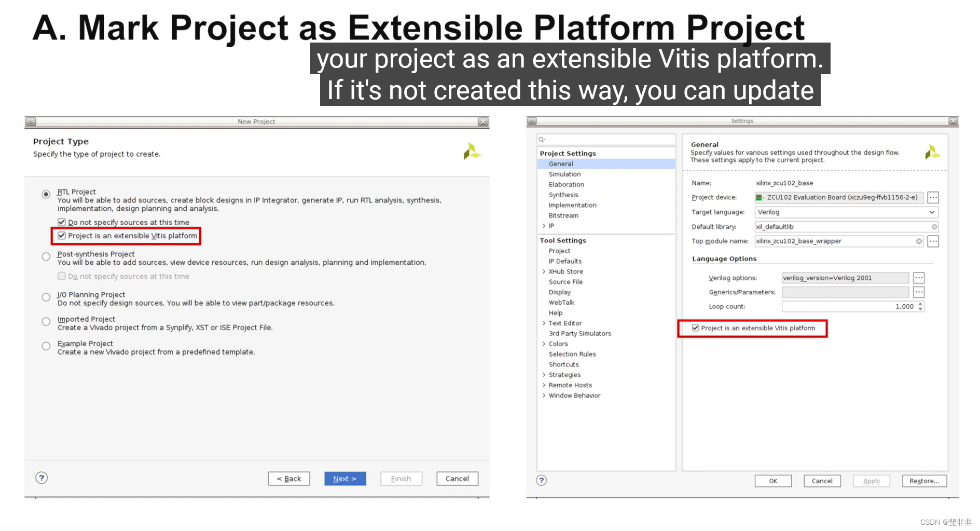Select General in Project Settings
This screenshot has width=980, height=531.
606,164
